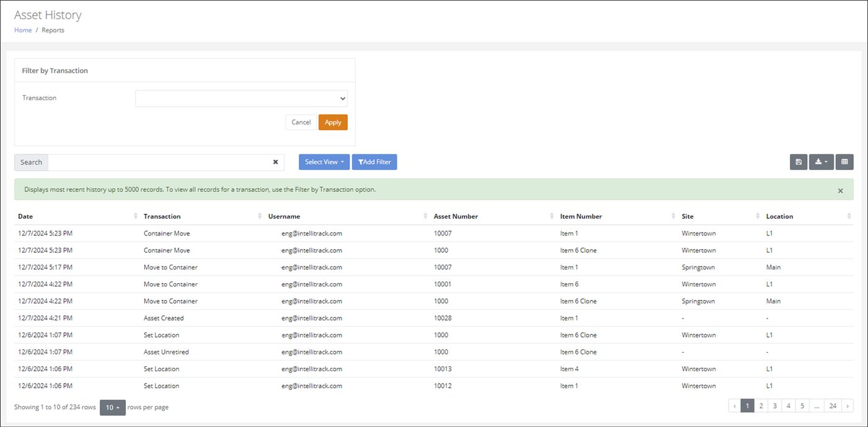Viewport: 868px width, 427px height.
Task: Click the Asset Created transaction cell
Action: click(x=164, y=318)
